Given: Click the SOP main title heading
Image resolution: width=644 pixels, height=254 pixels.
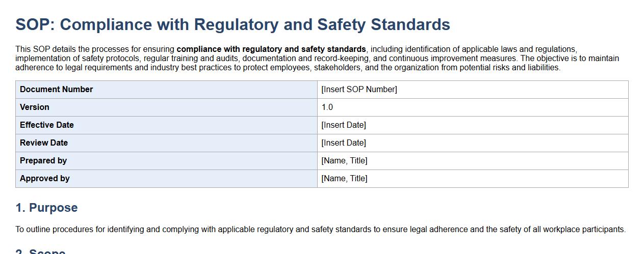Looking at the screenshot, I should [x=233, y=24].
